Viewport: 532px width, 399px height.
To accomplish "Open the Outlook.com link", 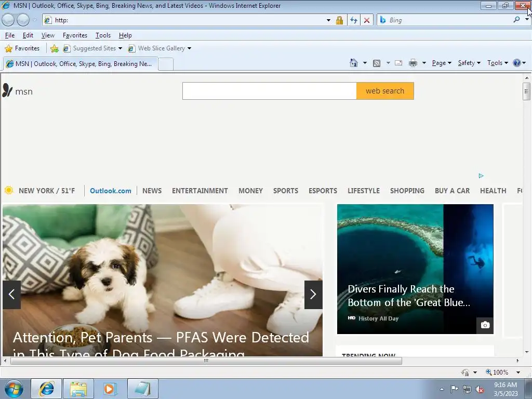I will (x=110, y=191).
